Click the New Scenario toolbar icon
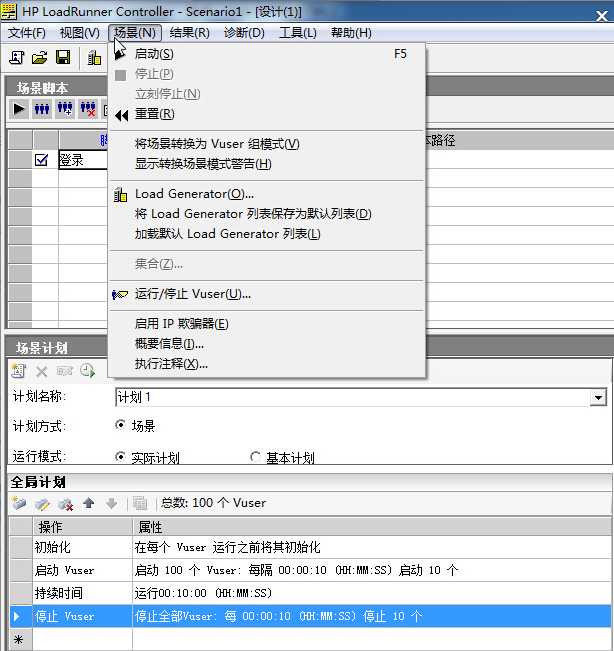This screenshot has width=614, height=651. click(x=17, y=57)
